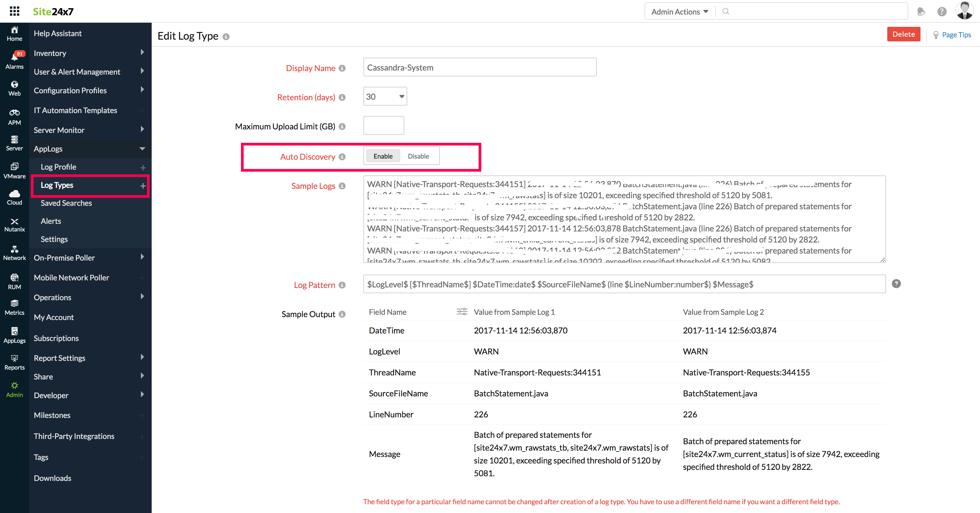Collapse the AppLogs menu section
Image resolution: width=980 pixels, height=513 pixels.
coord(142,149)
